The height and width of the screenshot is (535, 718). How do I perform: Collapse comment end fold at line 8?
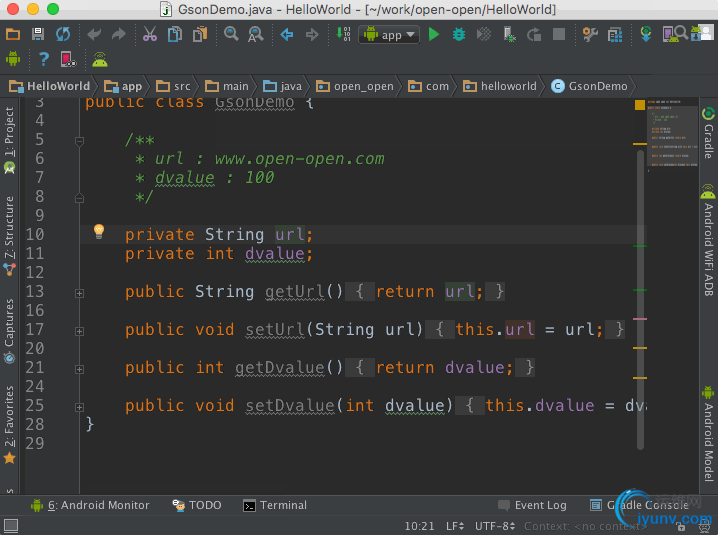coord(79,198)
